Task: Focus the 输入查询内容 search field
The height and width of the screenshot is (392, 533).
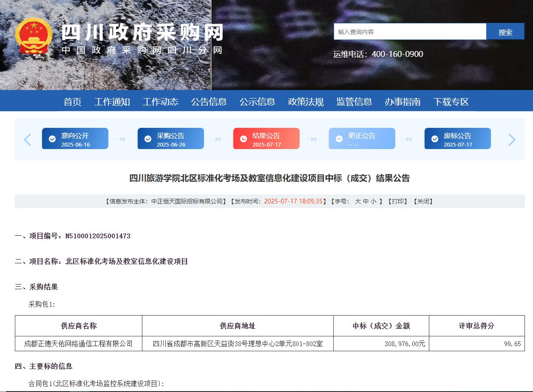Action: (x=410, y=32)
